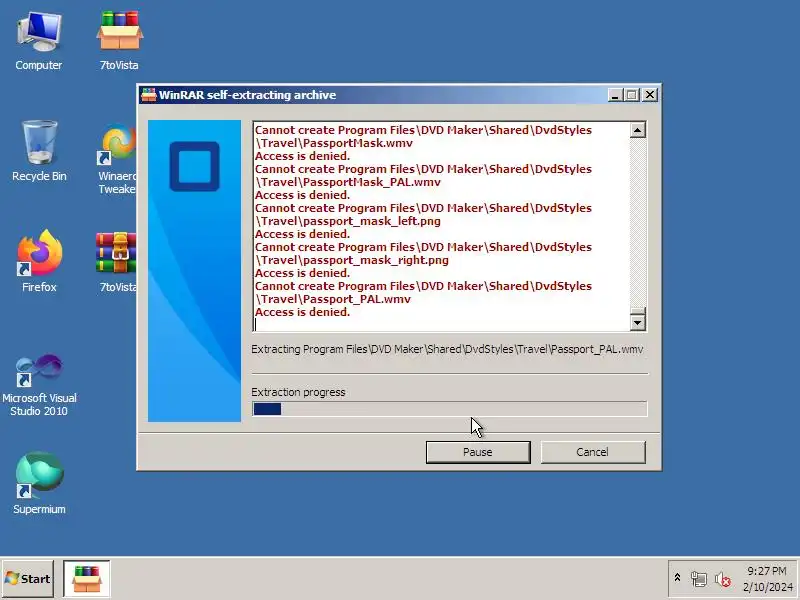Select the Microsoft Visual Studio 2010 icon
This screenshot has width=800, height=600.
tap(39, 385)
